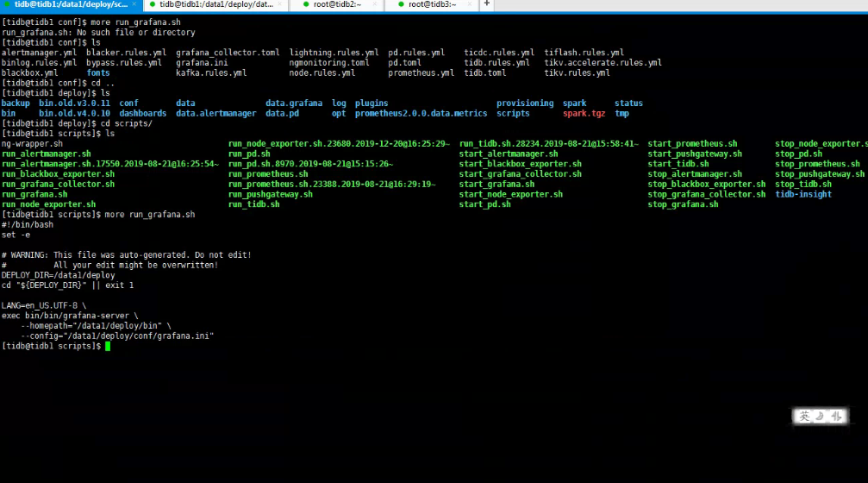Click run_blackbox_exporter.sh file name
This screenshot has width=868, height=483.
tap(58, 174)
